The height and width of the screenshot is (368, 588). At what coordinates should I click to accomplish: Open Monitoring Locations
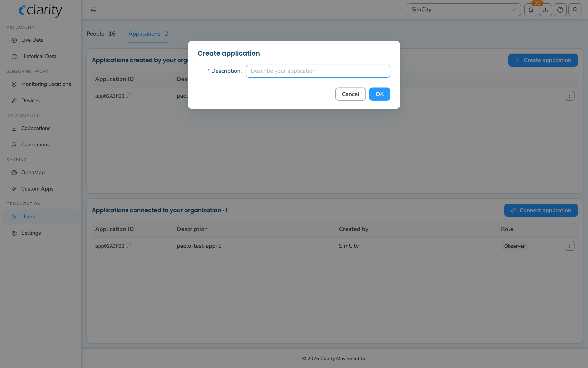pyautogui.click(x=41, y=84)
